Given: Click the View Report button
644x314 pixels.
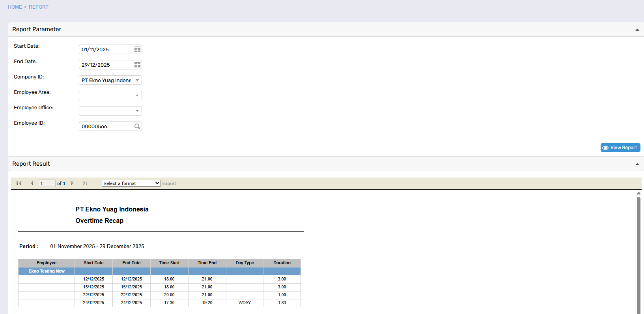Looking at the screenshot, I should (x=620, y=148).
